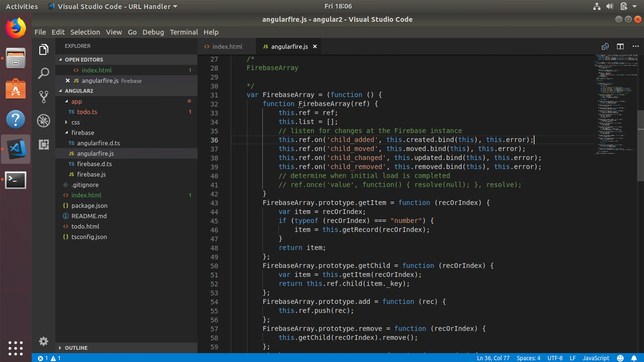Split the editor using split icon
Viewport: 644px width, 362px height.
[620, 46]
